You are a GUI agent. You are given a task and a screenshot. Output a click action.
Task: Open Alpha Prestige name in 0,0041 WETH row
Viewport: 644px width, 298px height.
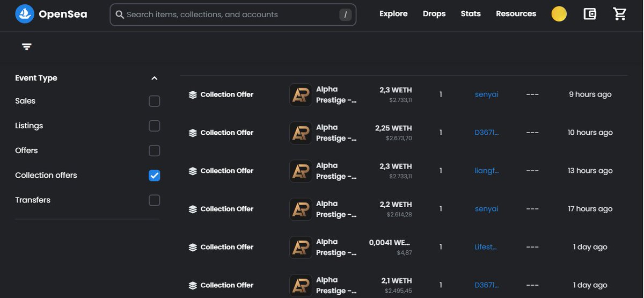tap(336, 247)
